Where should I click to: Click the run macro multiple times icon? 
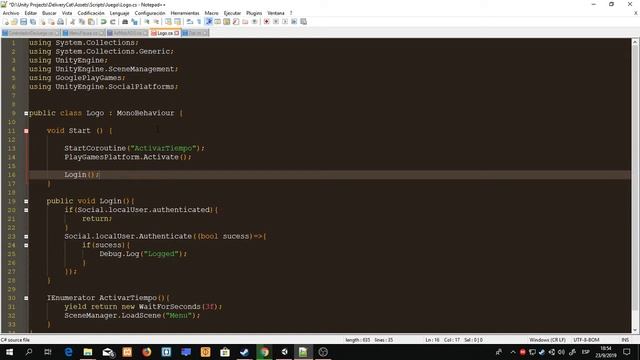294,22
